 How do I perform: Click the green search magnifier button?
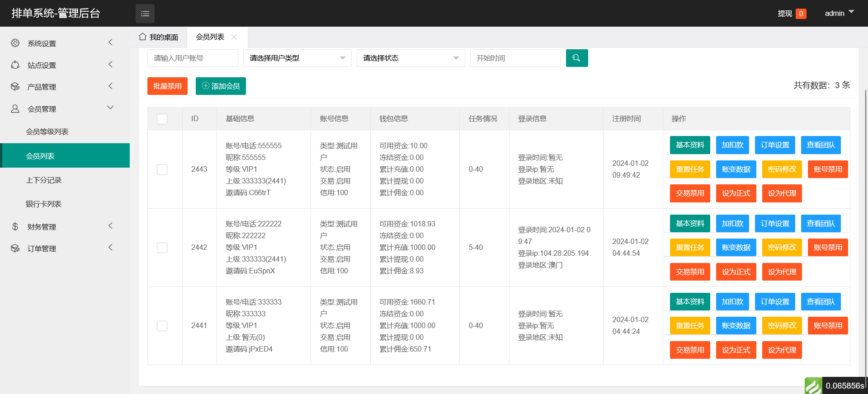tap(576, 58)
